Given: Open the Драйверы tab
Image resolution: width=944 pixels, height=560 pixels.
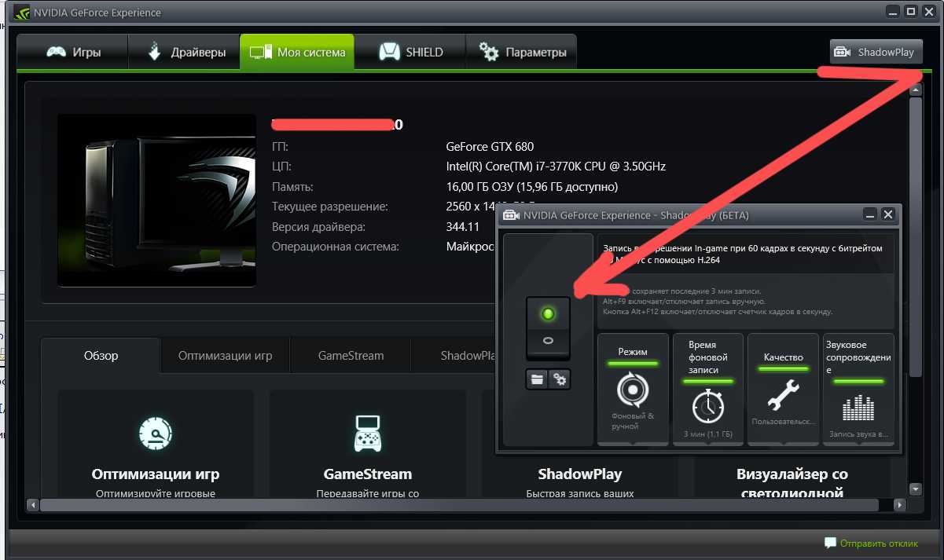Looking at the screenshot, I should pyautogui.click(x=186, y=53).
